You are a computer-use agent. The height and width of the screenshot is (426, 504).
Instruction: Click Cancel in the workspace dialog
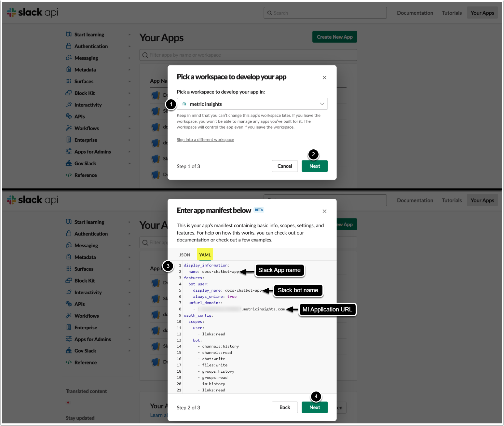coord(285,166)
